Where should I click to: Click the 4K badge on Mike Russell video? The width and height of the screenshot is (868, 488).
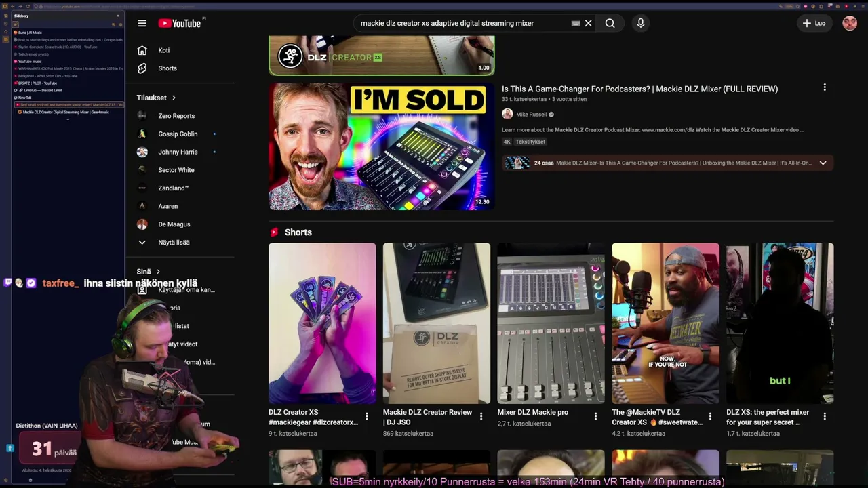507,142
